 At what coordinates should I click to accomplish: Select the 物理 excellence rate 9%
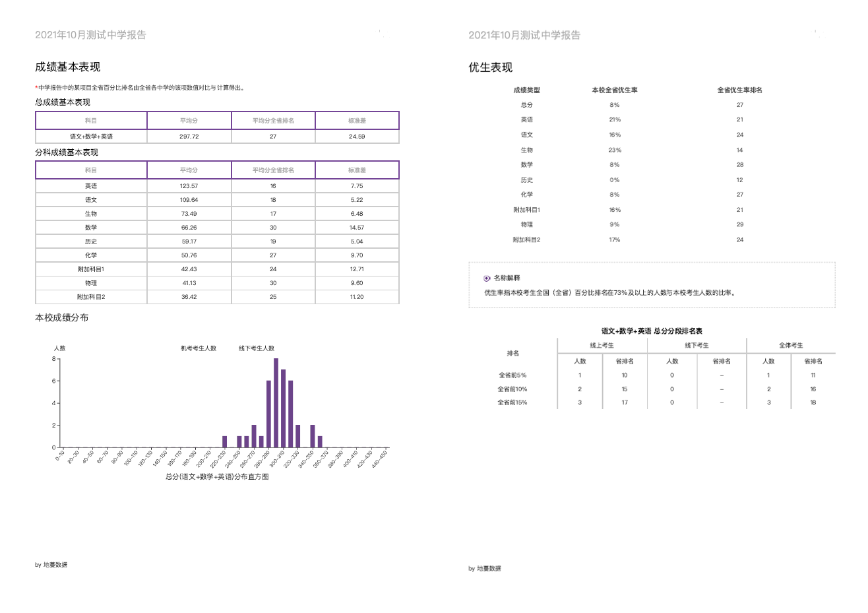[615, 225]
